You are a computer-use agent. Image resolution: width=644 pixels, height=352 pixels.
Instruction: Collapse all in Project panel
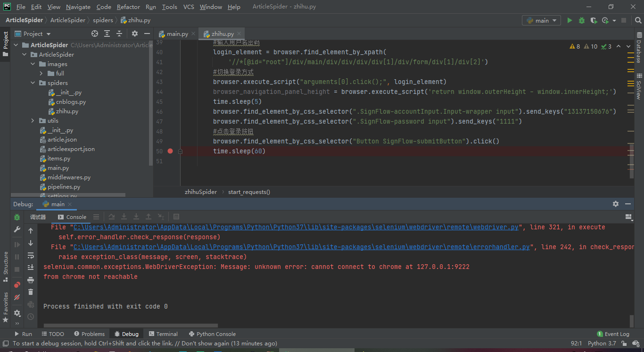tap(119, 34)
